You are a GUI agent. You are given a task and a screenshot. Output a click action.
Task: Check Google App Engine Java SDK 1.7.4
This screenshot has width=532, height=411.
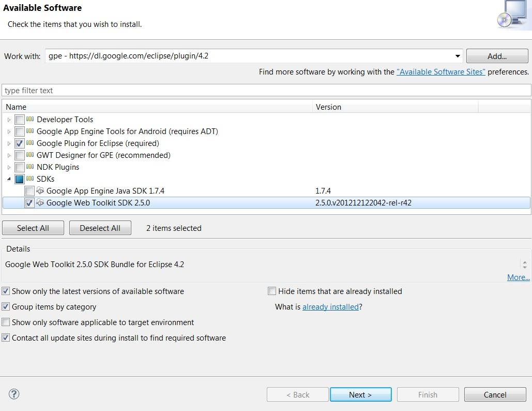(x=29, y=191)
